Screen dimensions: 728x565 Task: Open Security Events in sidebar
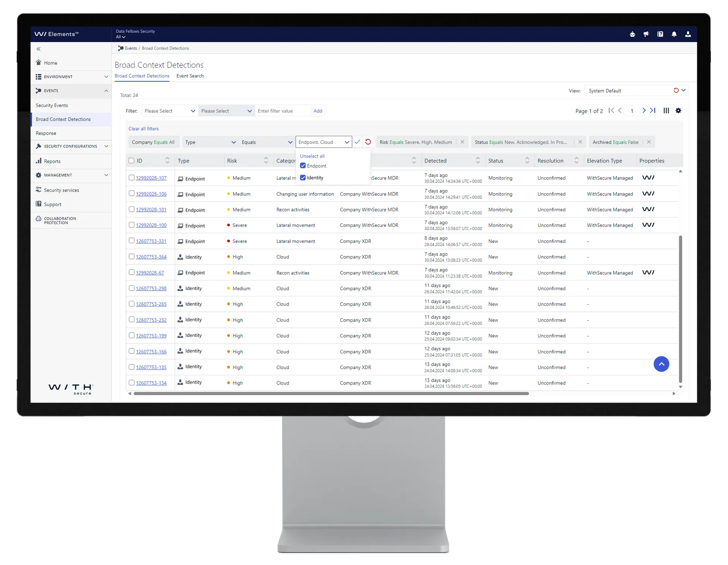pos(52,105)
